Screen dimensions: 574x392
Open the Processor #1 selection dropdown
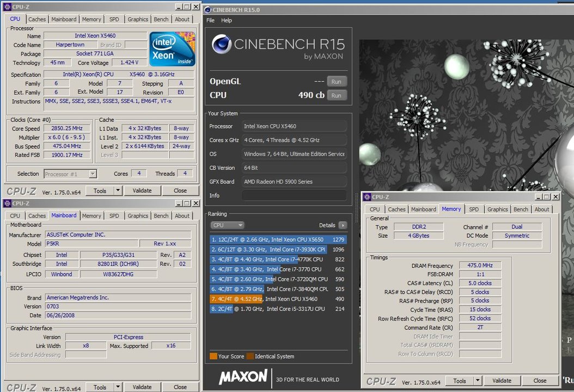point(92,174)
